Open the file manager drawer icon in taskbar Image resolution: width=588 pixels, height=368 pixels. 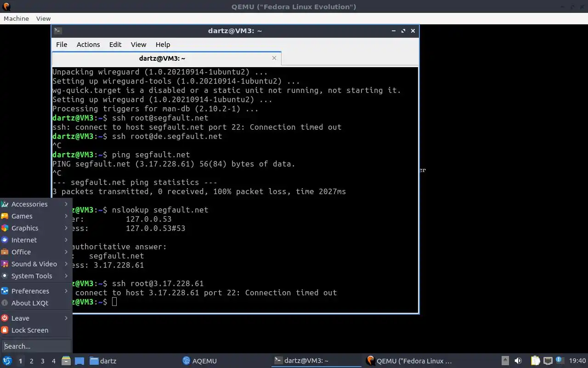66,361
